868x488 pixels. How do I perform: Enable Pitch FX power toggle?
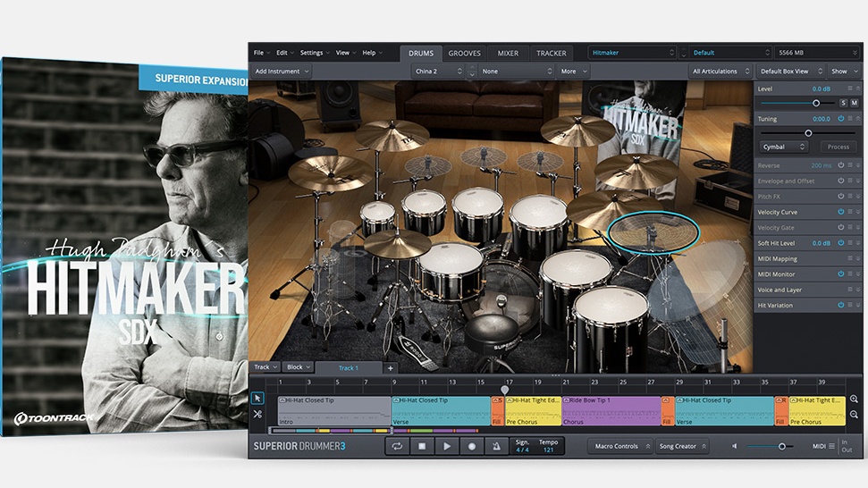841,196
